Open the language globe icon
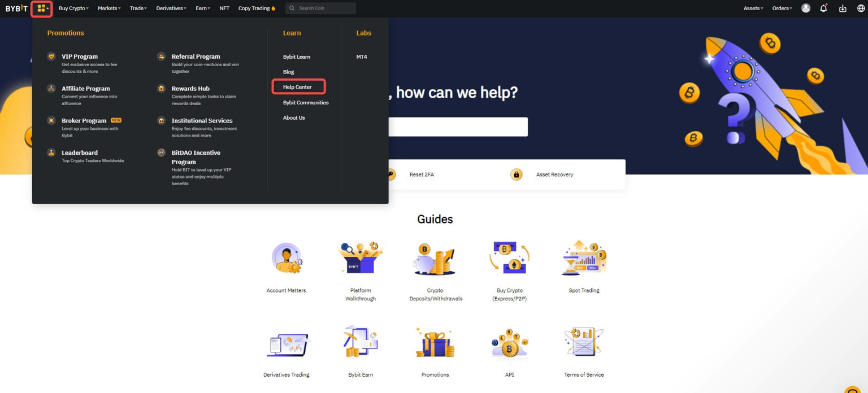Screen dimensions: 868x393 861,8
